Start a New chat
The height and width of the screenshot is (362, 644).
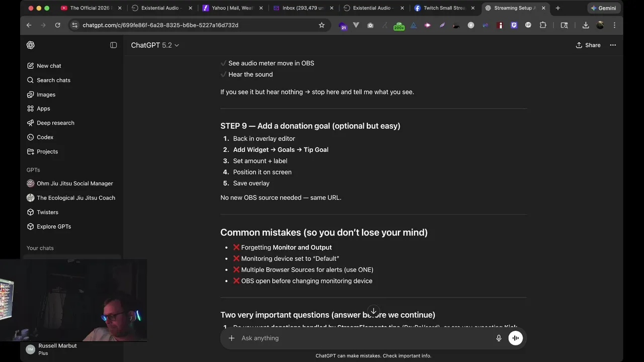click(49, 66)
